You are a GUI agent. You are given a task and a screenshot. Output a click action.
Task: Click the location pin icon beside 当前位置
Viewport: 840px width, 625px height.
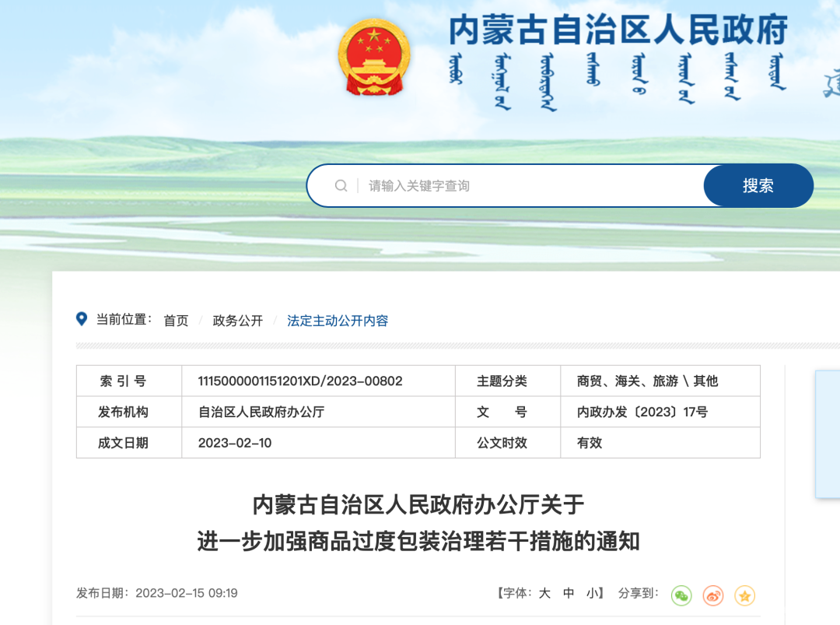click(x=80, y=319)
